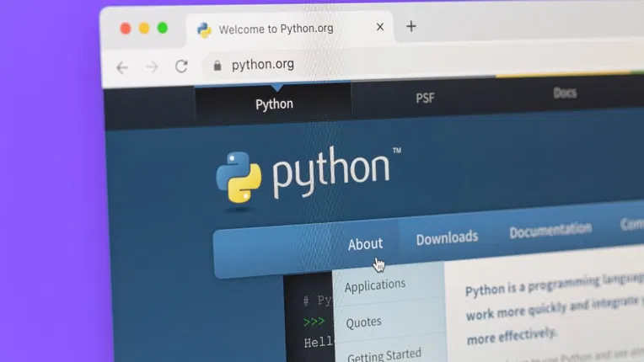The width and height of the screenshot is (644, 362).
Task: Select the Python tab in top bar
Action: [x=274, y=104]
